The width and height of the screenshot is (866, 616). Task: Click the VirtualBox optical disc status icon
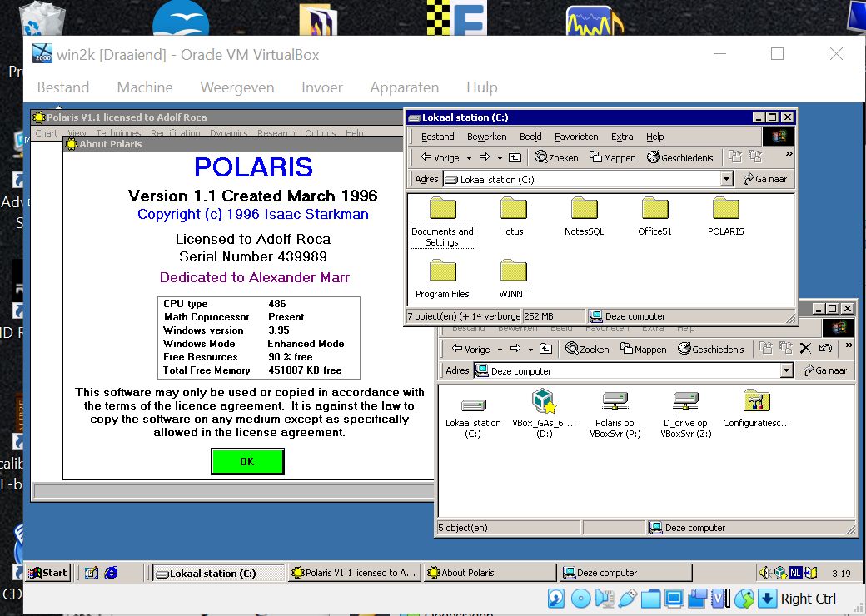pyautogui.click(x=580, y=599)
